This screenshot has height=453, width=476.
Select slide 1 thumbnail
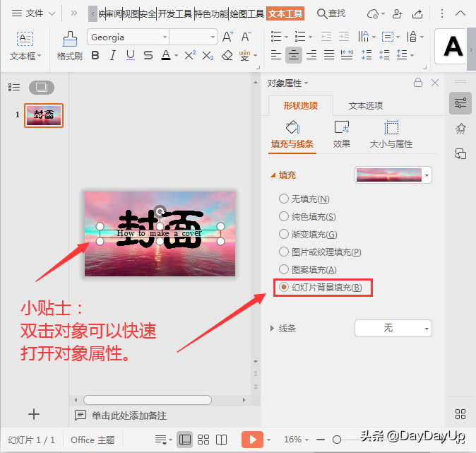[x=44, y=115]
